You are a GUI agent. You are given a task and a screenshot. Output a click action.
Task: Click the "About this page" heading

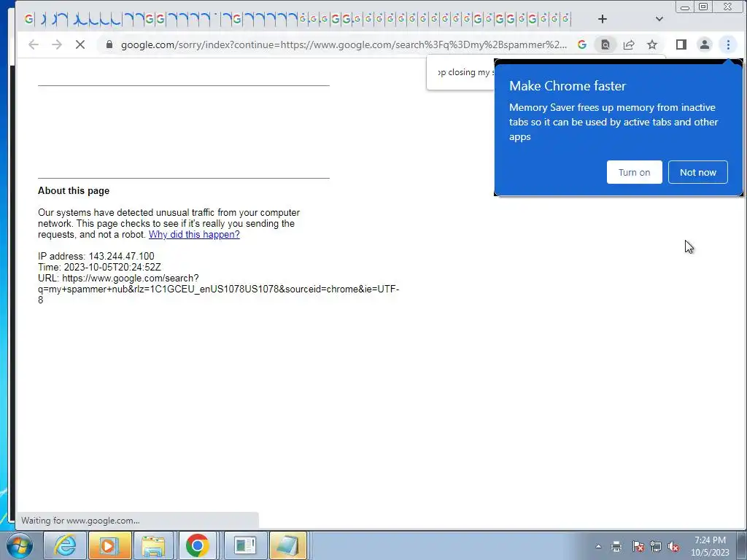(74, 191)
